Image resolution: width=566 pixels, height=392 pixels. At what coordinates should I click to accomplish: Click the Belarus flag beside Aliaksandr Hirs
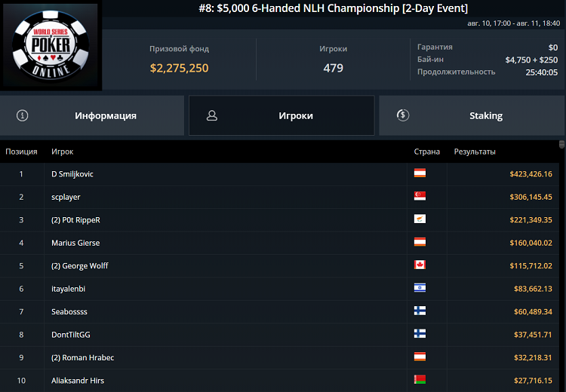point(420,380)
